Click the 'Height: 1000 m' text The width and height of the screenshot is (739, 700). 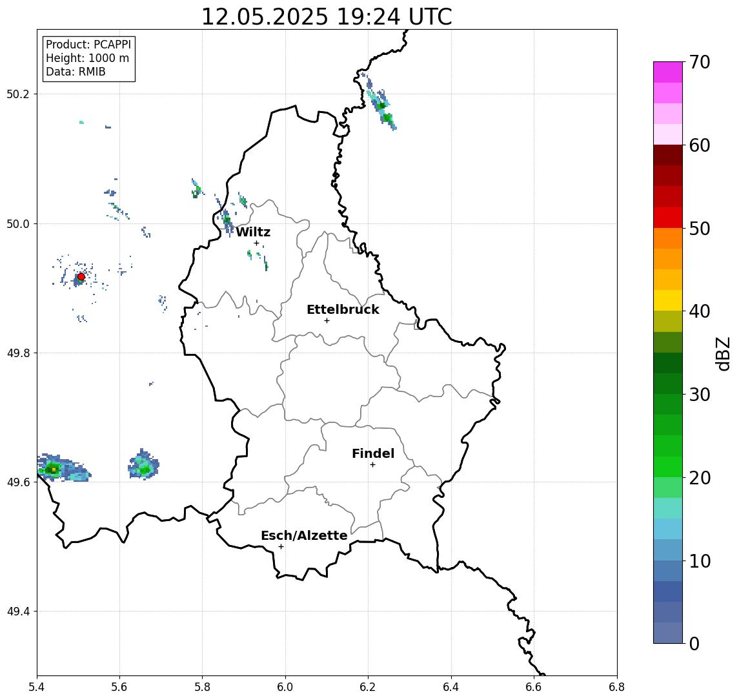point(87,58)
